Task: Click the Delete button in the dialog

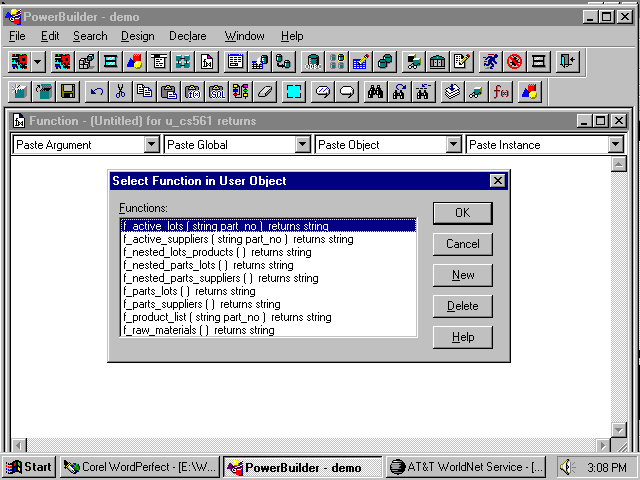Action: [x=462, y=306]
